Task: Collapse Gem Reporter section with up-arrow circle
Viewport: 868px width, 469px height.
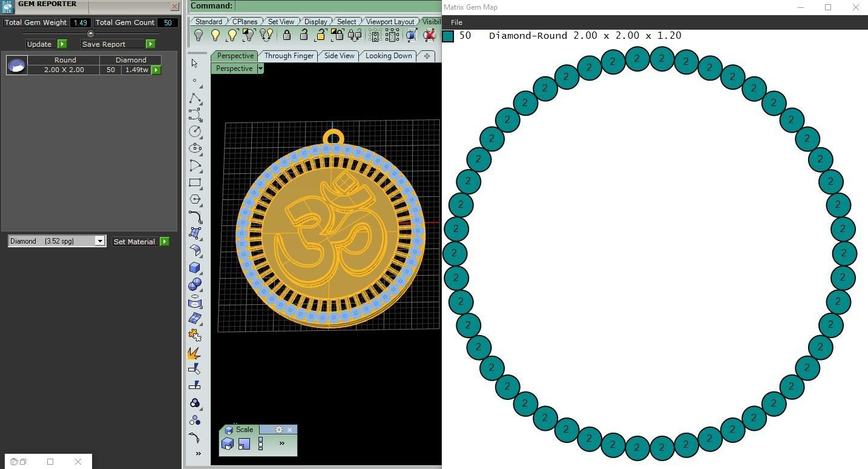Action: point(91,34)
